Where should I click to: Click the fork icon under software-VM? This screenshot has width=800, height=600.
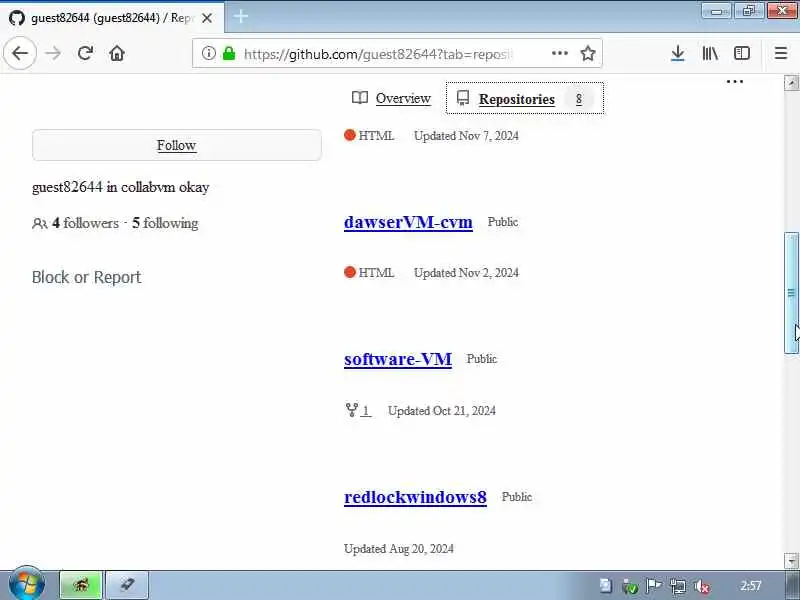coord(352,410)
